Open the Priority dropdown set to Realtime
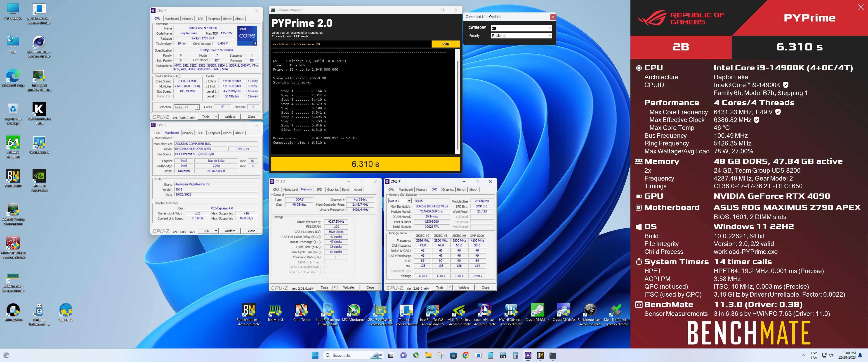The width and height of the screenshot is (868, 362). [x=521, y=36]
